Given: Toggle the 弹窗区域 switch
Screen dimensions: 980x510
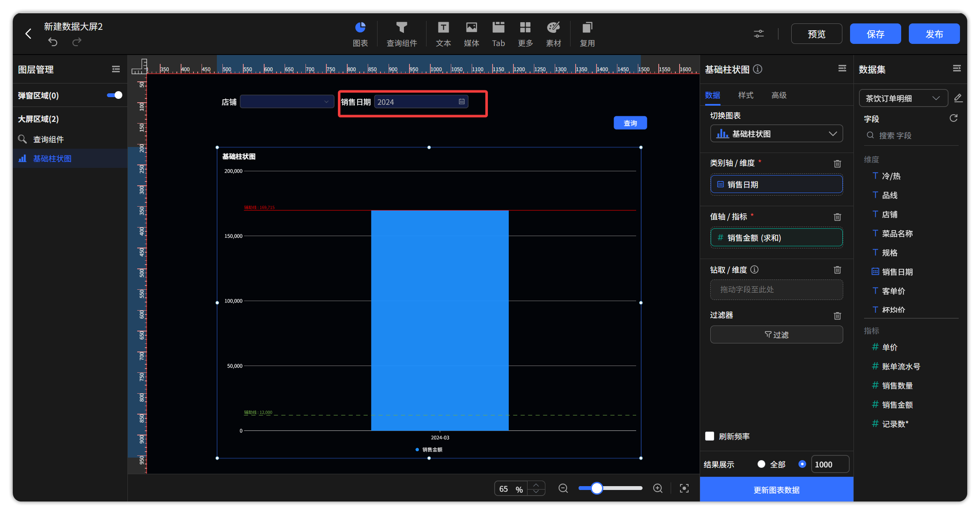Looking at the screenshot, I should pos(115,95).
